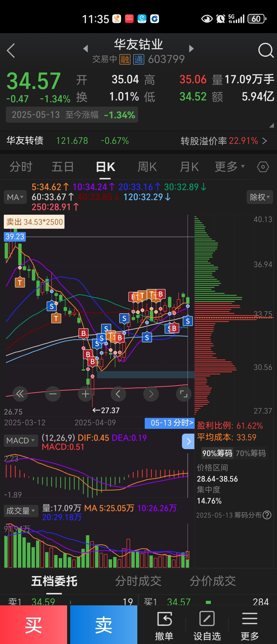Open 华友转债 convertible bond details chevron
Image resolution: width=277 pixels, height=644 pixels.
click(265, 141)
